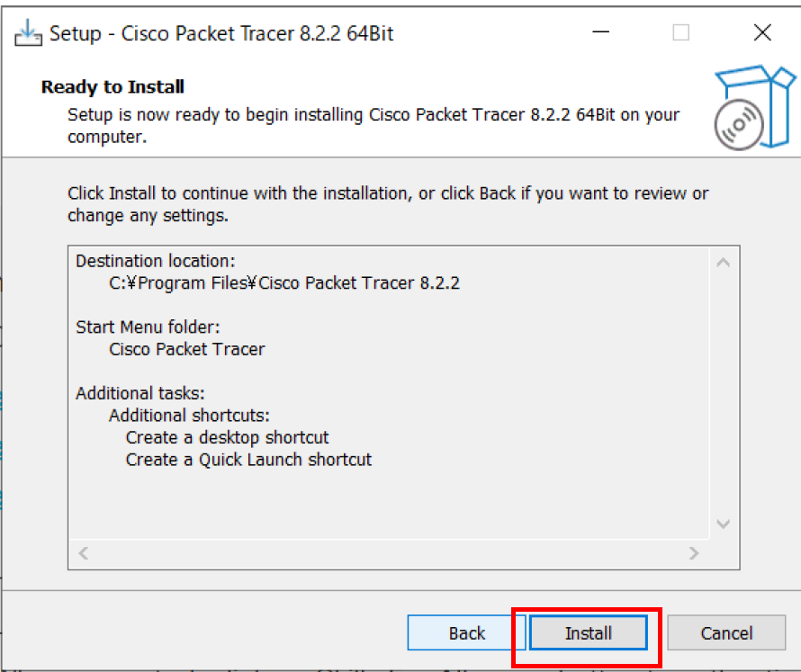Close the Cisco Packet Tracer Setup window
The width and height of the screenshot is (801, 672).
pyautogui.click(x=762, y=33)
